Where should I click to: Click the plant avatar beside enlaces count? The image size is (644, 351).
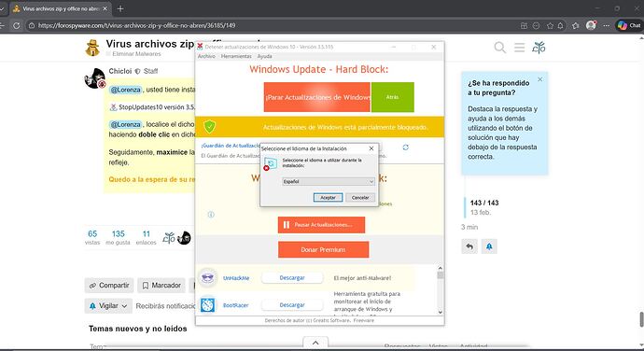point(168,237)
